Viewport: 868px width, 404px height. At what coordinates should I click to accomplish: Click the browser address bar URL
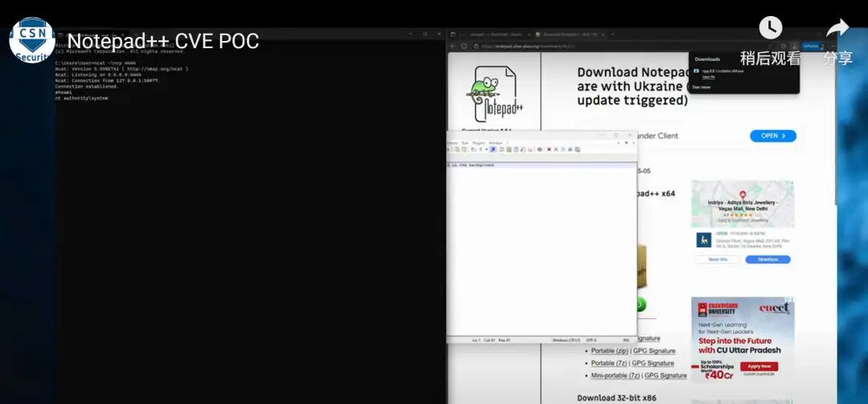(x=529, y=47)
